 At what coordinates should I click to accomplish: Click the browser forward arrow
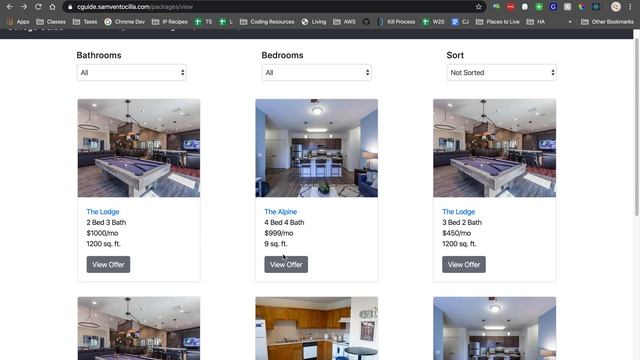(24, 7)
